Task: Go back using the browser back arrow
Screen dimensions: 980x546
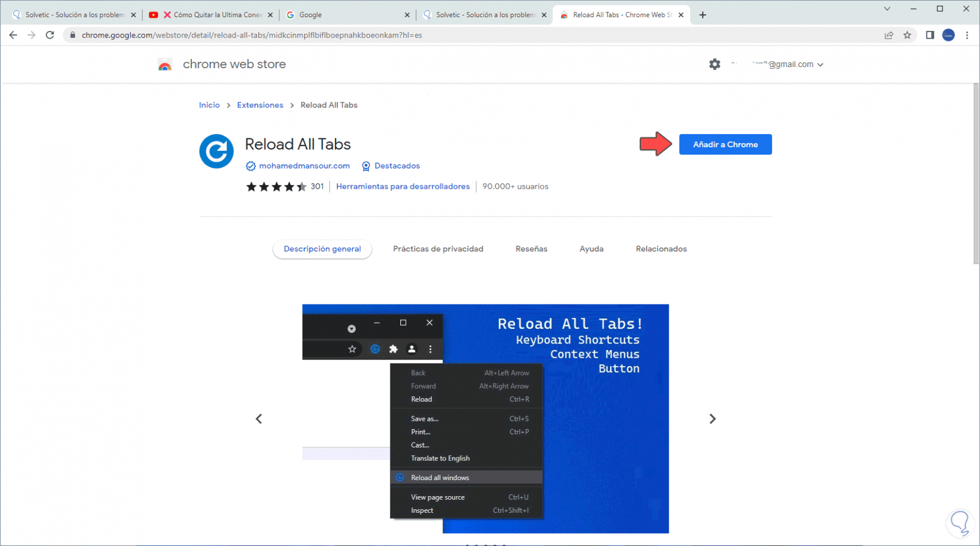Action: 13,35
